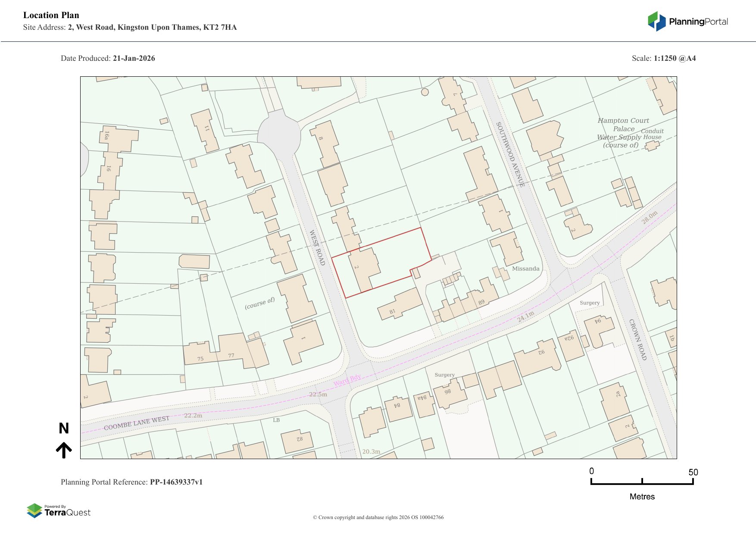
Task: Click the SOUTHWOOD AVENUE street label
Action: pos(510,154)
